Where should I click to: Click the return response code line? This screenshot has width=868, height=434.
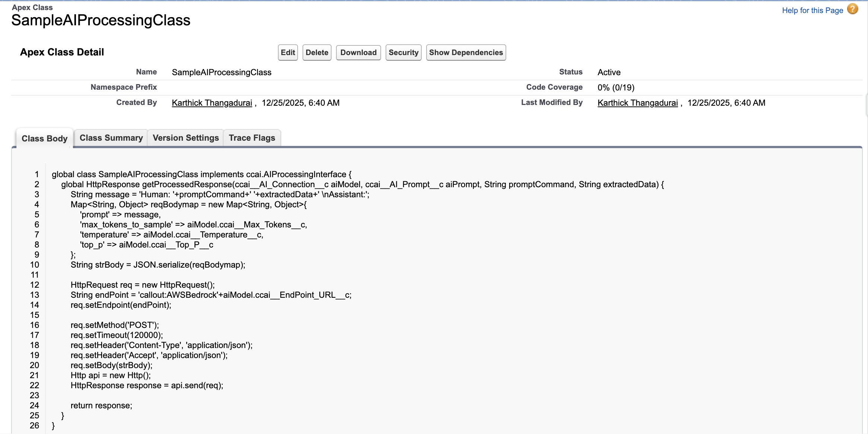[x=101, y=406]
